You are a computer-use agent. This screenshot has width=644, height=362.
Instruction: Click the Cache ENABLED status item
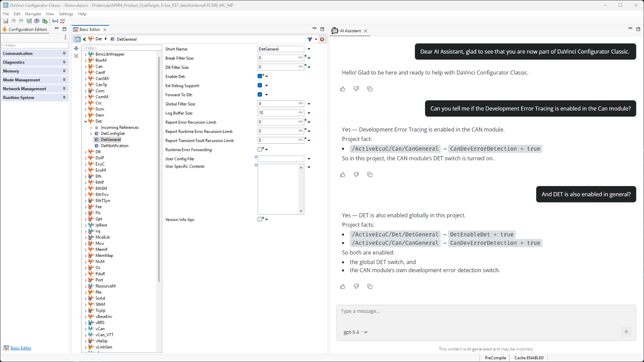[x=529, y=358]
